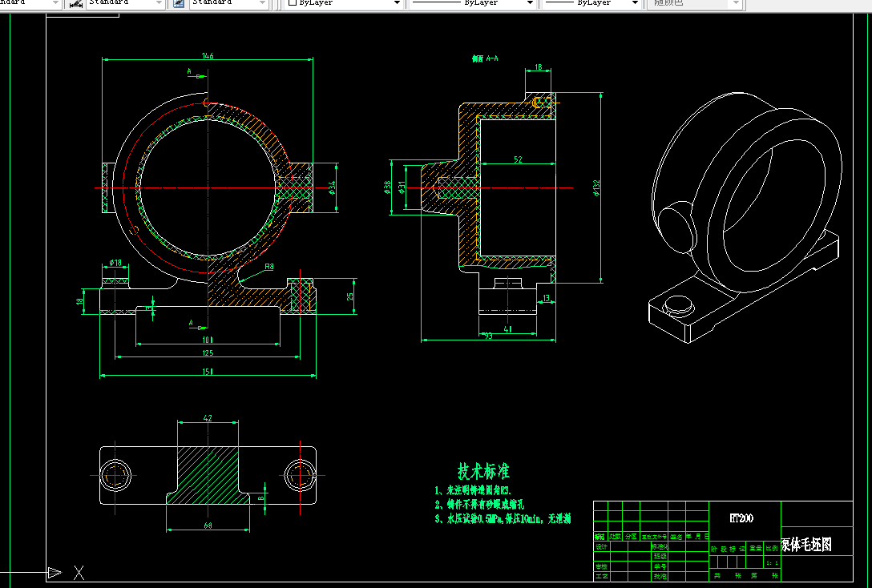Click the 处数 title block cell
This screenshot has height=588, width=872.
(615, 537)
